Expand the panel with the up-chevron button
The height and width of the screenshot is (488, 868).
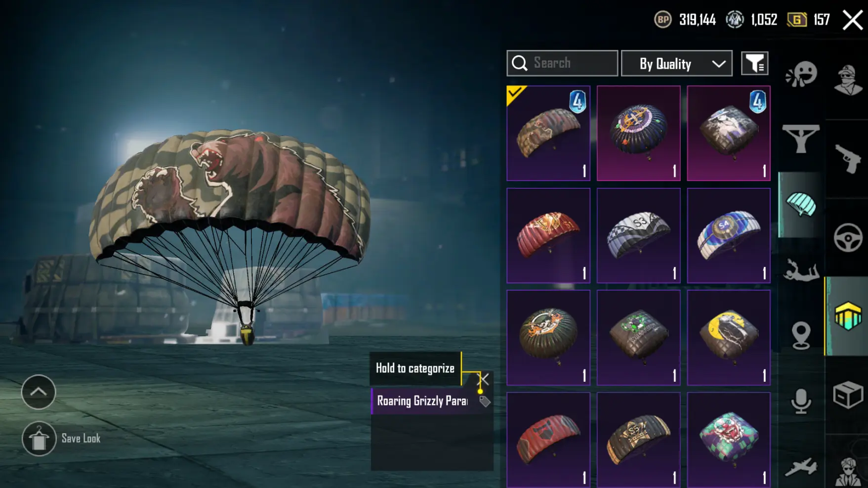[x=39, y=392]
